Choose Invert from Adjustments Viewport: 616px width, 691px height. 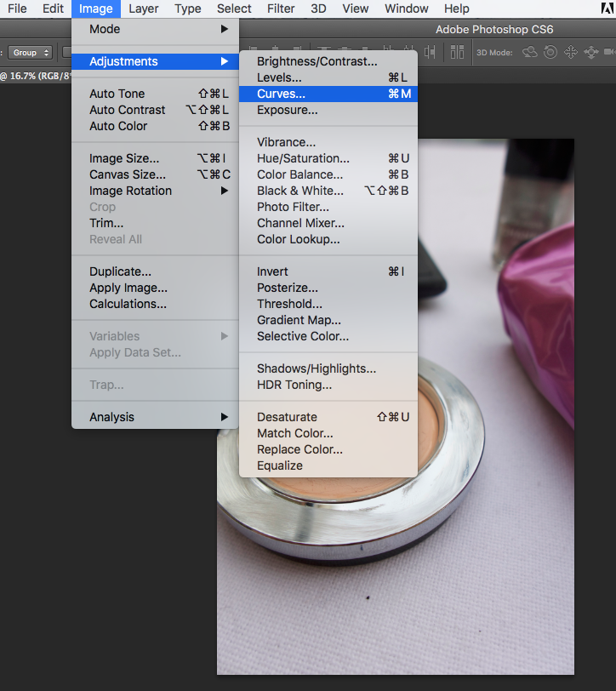(x=328, y=271)
